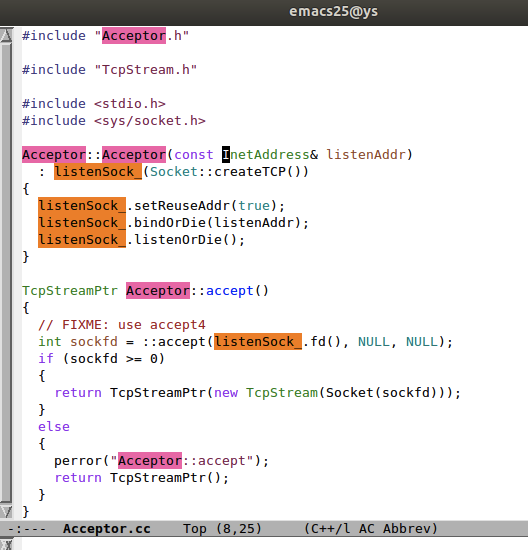This screenshot has height=550, width=528.
Task: Click the blue accept function name
Action: (x=230, y=290)
